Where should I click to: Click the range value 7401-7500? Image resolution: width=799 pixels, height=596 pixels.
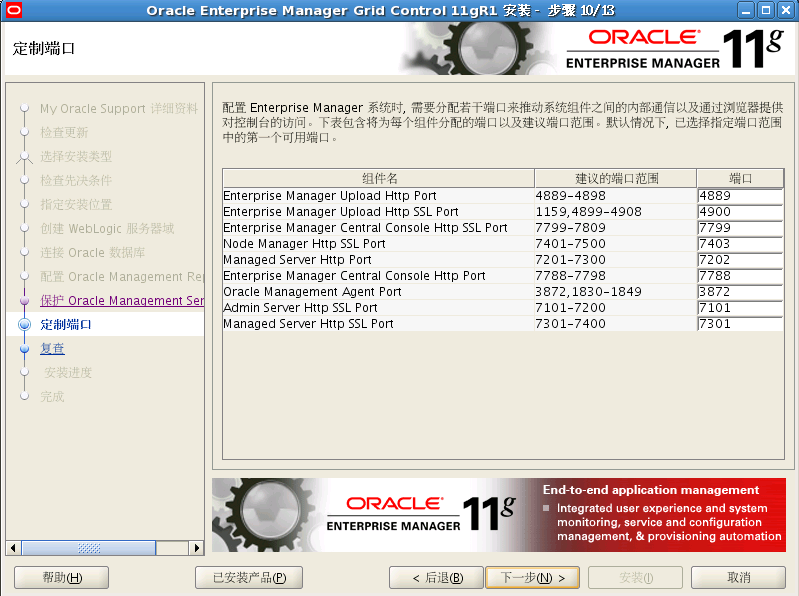click(570, 243)
